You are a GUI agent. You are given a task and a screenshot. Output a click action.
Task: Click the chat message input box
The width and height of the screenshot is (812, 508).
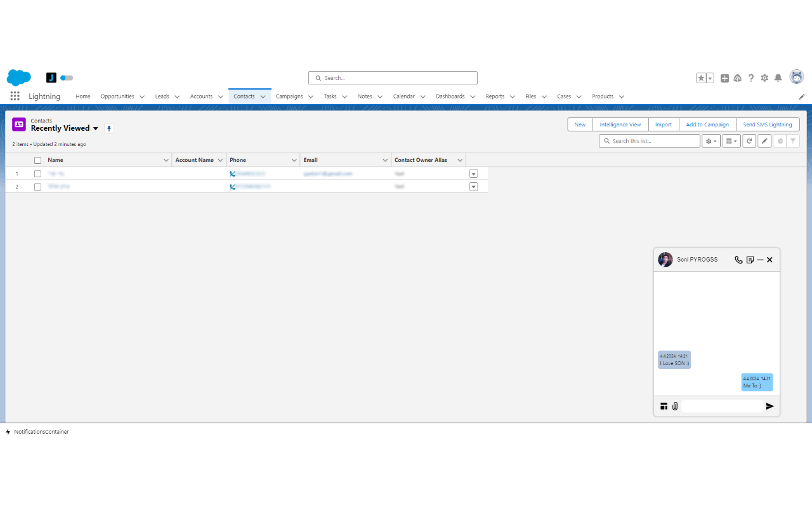(x=722, y=406)
